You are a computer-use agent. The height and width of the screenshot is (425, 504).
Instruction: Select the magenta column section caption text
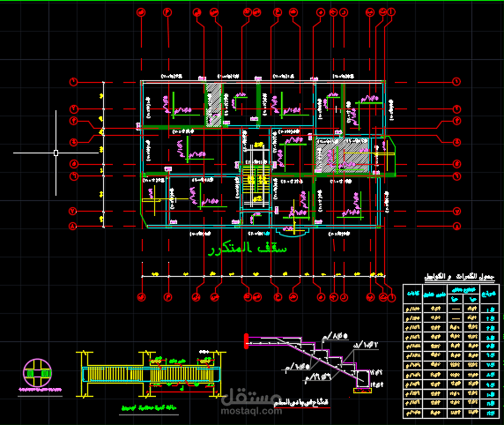(x=40, y=390)
